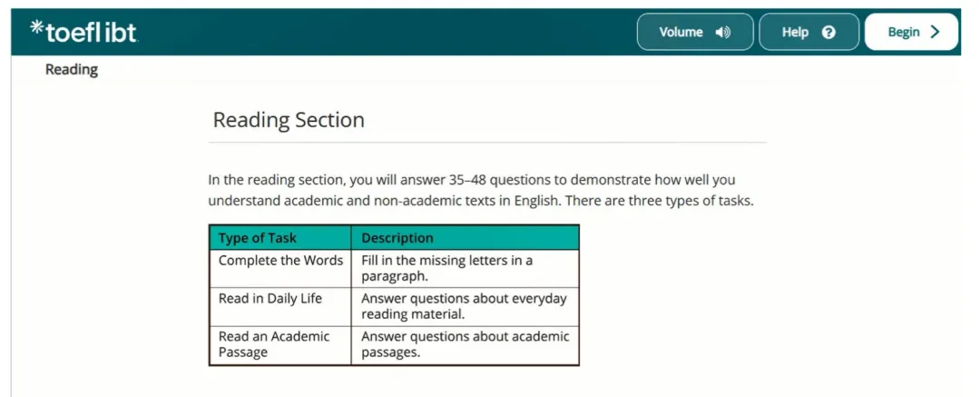The height and width of the screenshot is (397, 980).
Task: Click the Begin arrow chevron
Action: 935,32
